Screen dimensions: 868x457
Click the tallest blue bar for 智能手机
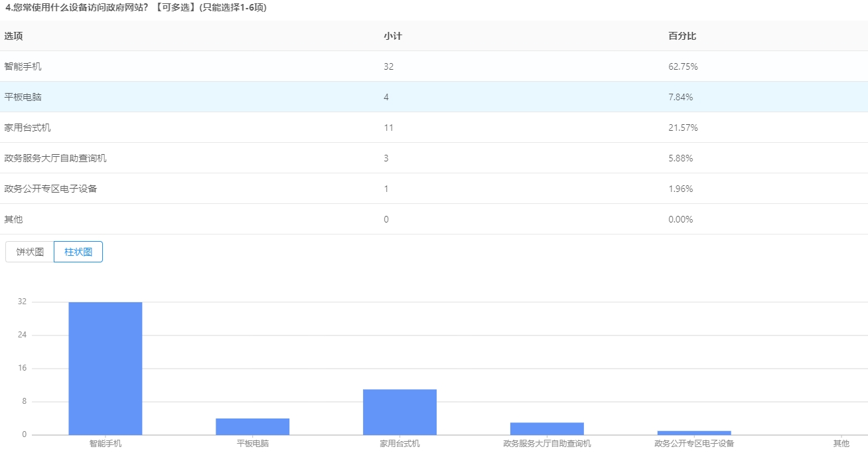coord(105,369)
